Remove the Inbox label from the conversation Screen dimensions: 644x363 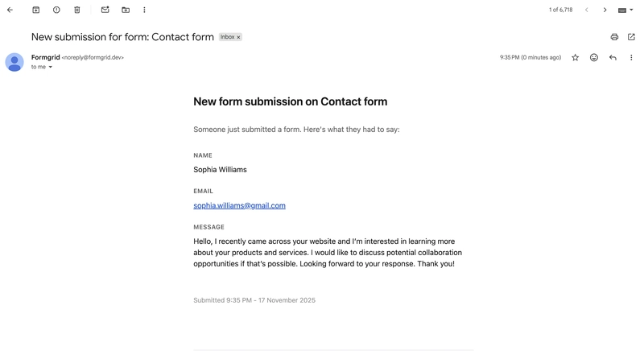[238, 37]
